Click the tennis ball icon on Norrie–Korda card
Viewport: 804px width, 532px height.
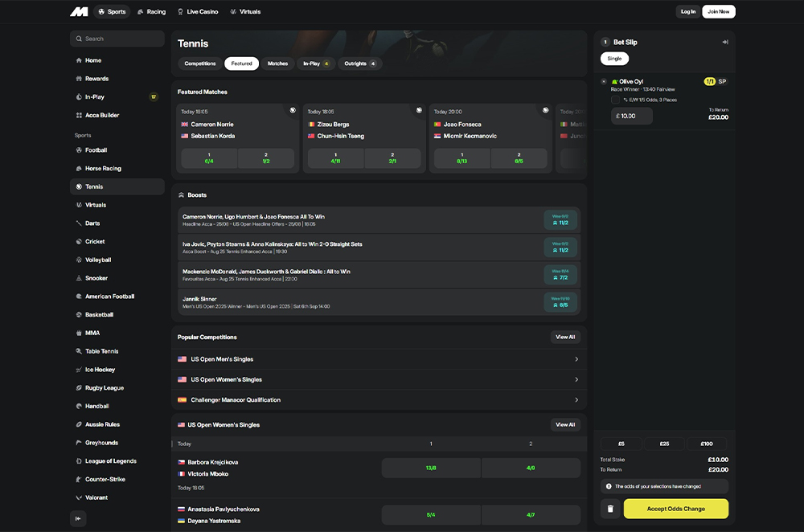click(x=293, y=110)
